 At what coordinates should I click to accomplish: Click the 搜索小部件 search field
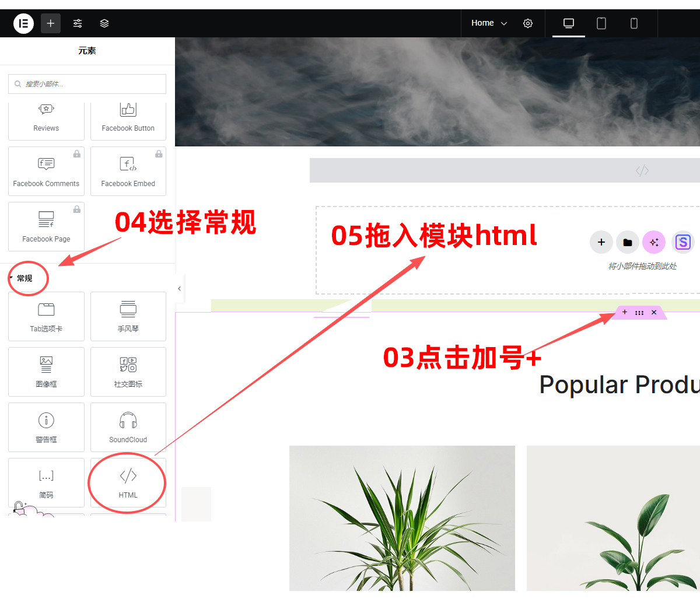click(87, 84)
